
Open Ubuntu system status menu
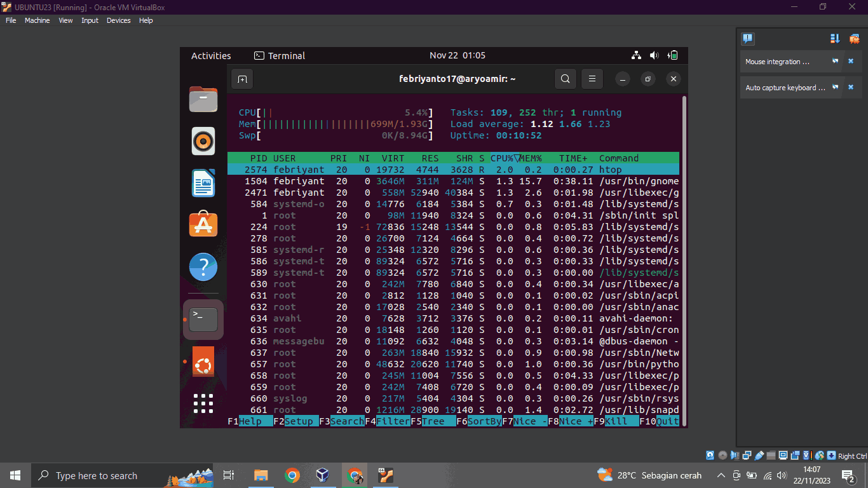tap(654, 55)
